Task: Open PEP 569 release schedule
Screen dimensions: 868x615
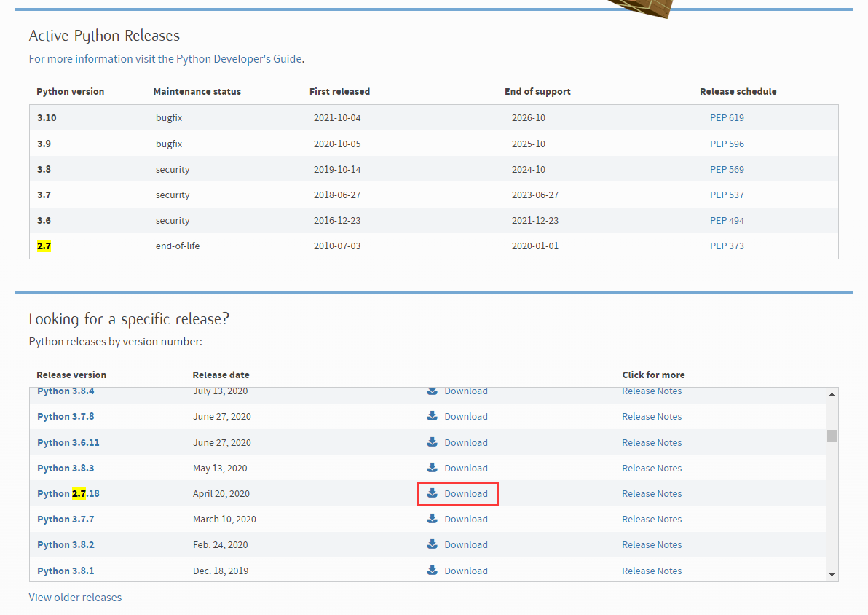Action: point(727,169)
